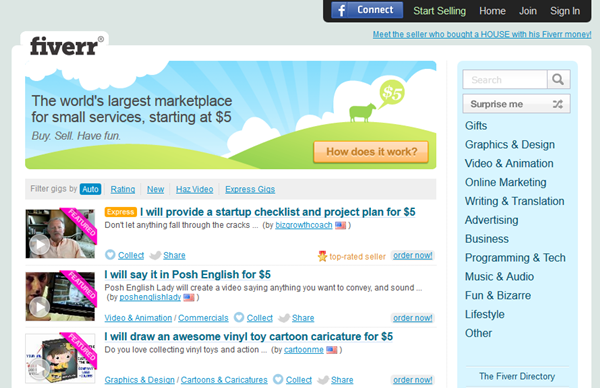This screenshot has height=388, width=600.
Task: Play the vinyl toy caricature gig video
Action: [39, 369]
